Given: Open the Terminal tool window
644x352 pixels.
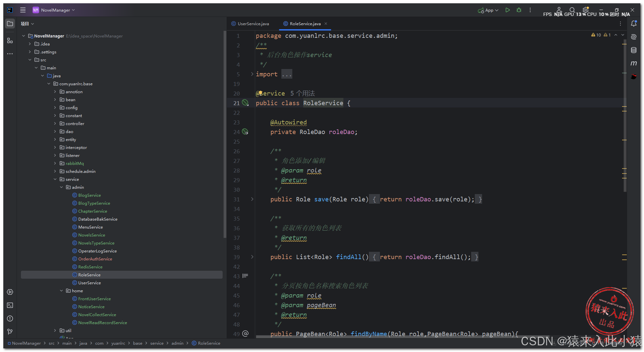Looking at the screenshot, I should click(10, 305).
